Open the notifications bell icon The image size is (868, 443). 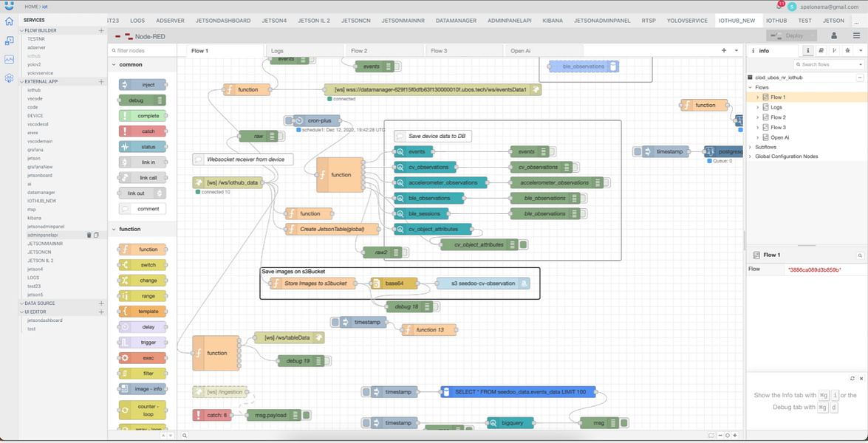click(x=779, y=6)
